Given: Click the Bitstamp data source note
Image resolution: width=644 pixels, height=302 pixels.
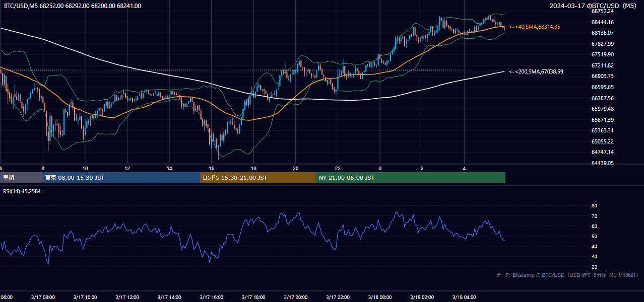Looking at the screenshot, I should tap(567, 275).
